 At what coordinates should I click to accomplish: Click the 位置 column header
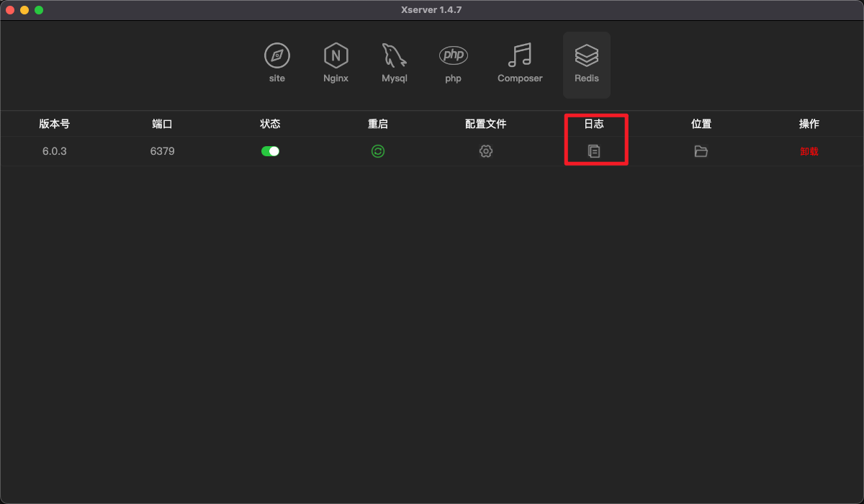(701, 124)
